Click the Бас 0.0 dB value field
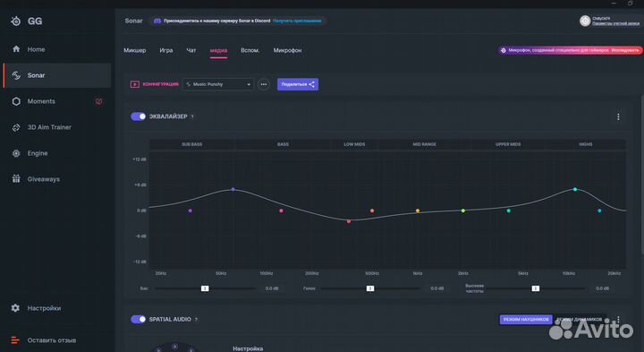Image resolution: width=644 pixels, height=352 pixels. pyautogui.click(x=272, y=288)
